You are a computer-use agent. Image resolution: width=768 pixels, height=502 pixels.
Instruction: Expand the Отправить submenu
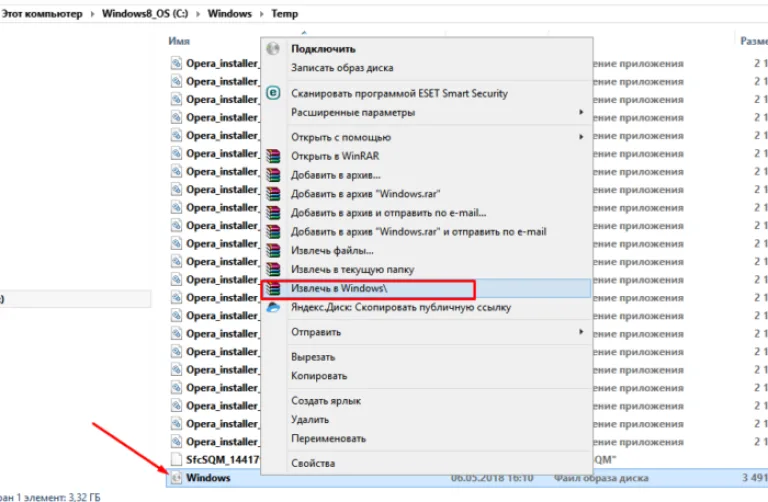pyautogui.click(x=581, y=332)
